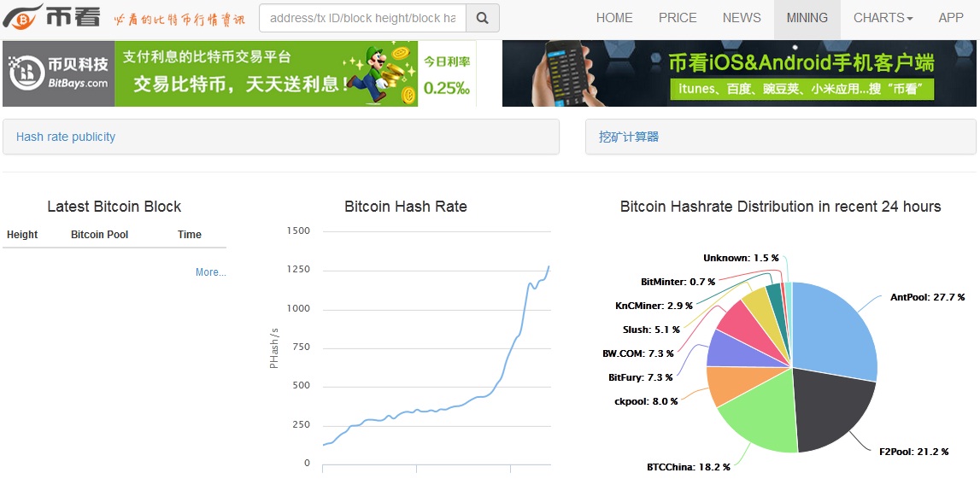Screen dimensions: 980x502
Task: Open the HOME page
Action: tap(614, 18)
